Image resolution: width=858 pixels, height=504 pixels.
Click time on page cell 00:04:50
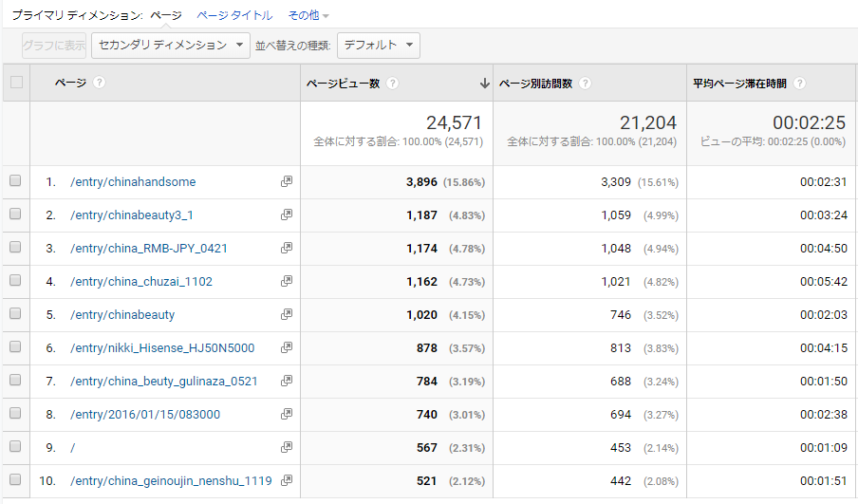tap(824, 249)
